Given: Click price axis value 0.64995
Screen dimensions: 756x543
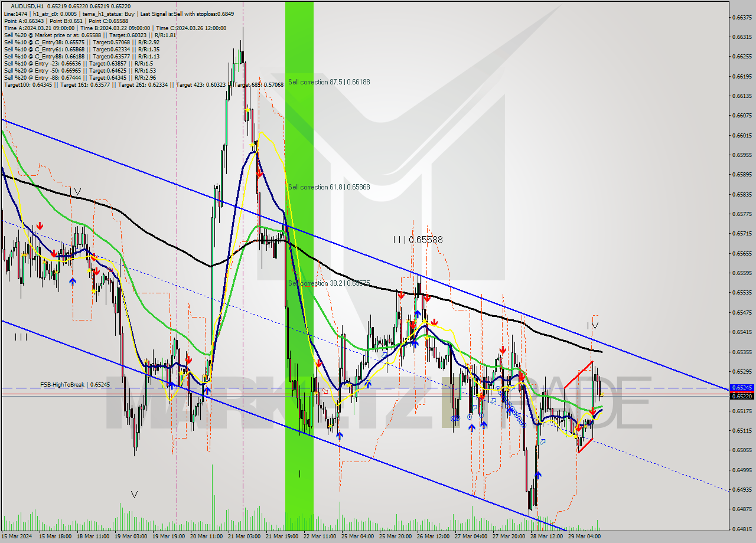Looking at the screenshot, I should [742, 470].
